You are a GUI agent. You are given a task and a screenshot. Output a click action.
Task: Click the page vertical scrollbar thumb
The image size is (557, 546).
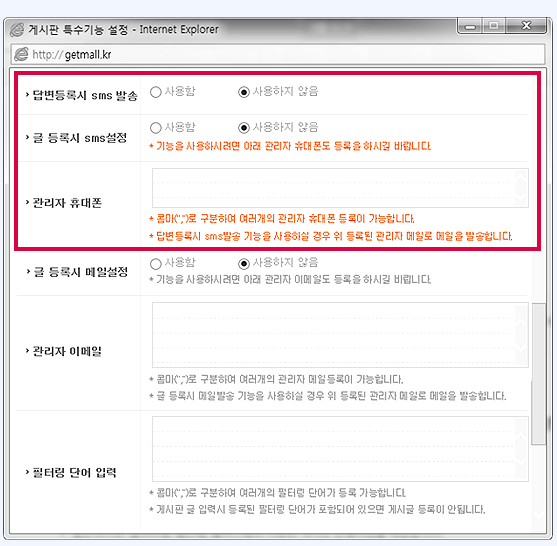tap(539, 374)
